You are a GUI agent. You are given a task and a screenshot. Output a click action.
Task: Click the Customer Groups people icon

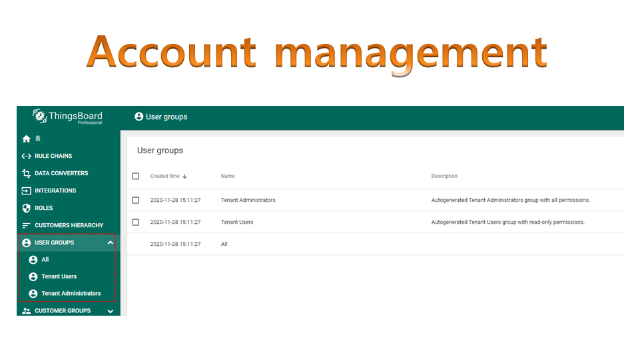point(26,311)
